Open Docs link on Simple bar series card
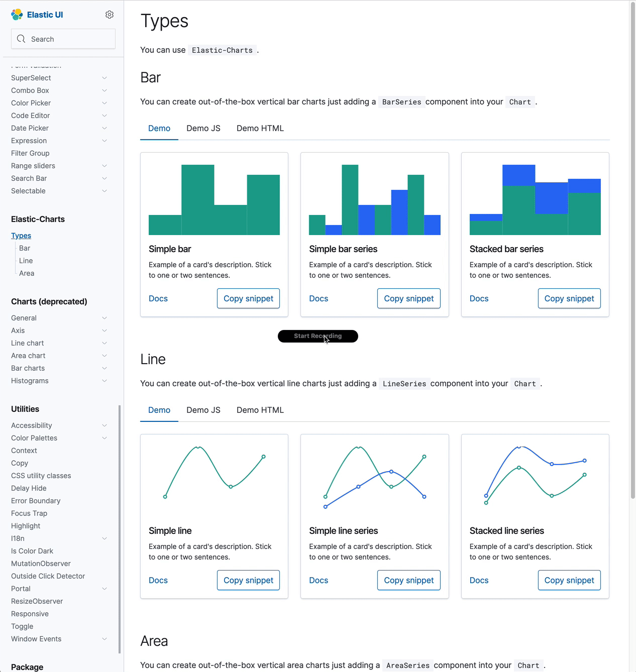Screen dimensions: 636x672 319,298
